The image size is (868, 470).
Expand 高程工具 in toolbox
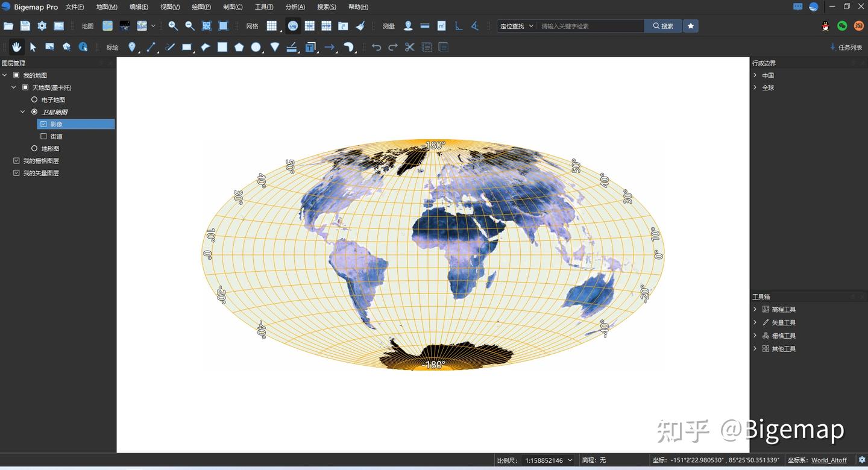755,309
